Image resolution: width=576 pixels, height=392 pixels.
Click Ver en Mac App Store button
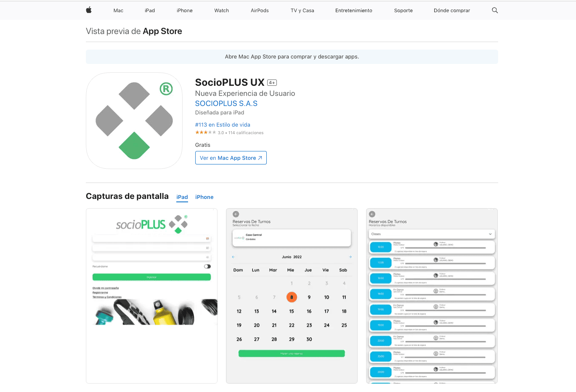[231, 158]
